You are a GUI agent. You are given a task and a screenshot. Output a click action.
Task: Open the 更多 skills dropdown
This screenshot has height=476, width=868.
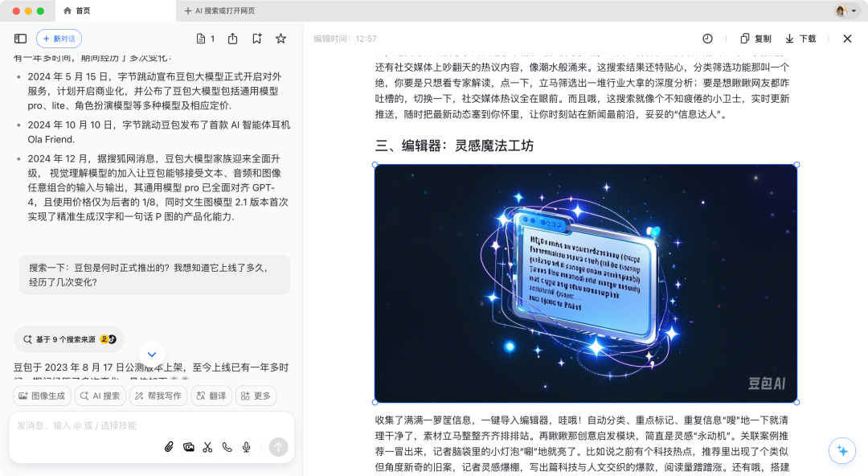[x=256, y=396]
